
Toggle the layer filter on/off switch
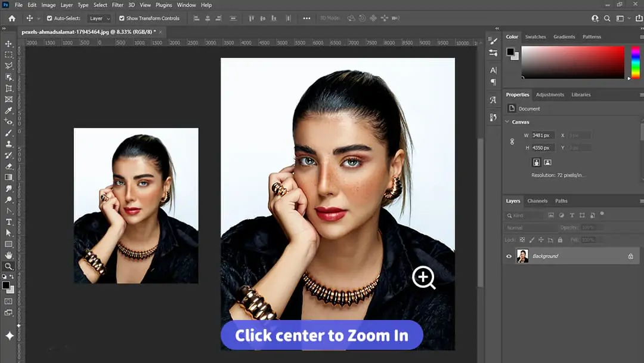(602, 214)
